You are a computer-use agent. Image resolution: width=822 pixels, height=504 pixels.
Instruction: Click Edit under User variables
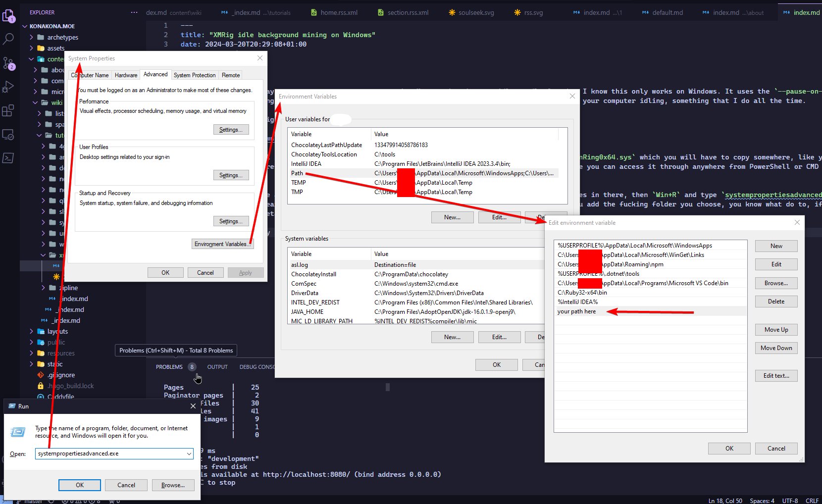click(x=499, y=217)
